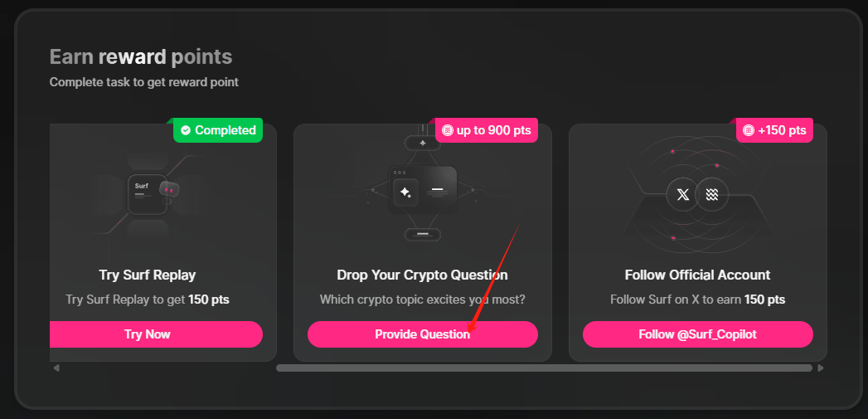Click the right scroll arrow of carousel
The height and width of the screenshot is (419, 868).
[x=821, y=368]
